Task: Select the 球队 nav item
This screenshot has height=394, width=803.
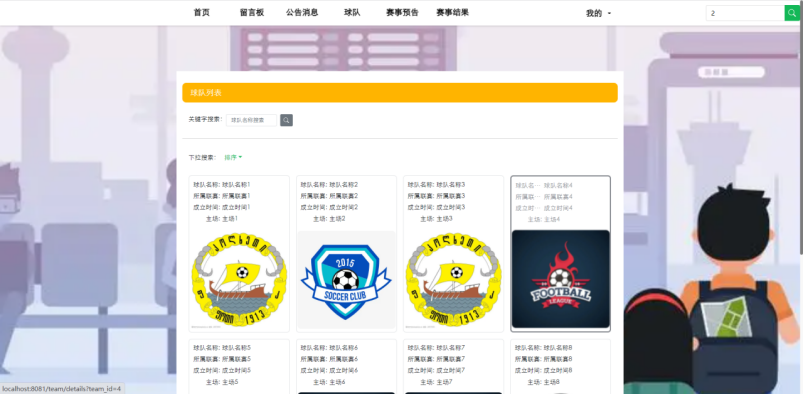Action: (x=352, y=13)
